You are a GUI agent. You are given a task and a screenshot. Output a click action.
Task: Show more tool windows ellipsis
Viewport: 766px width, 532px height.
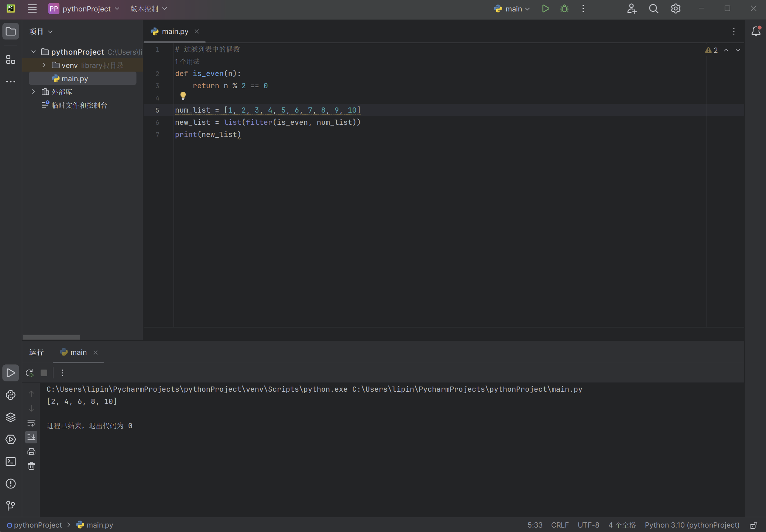click(11, 81)
